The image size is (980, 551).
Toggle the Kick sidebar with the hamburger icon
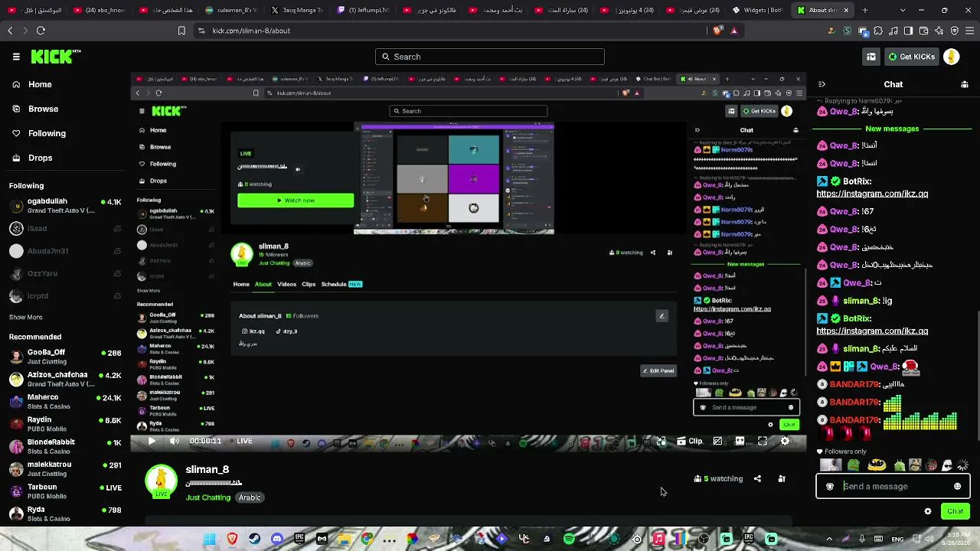16,57
